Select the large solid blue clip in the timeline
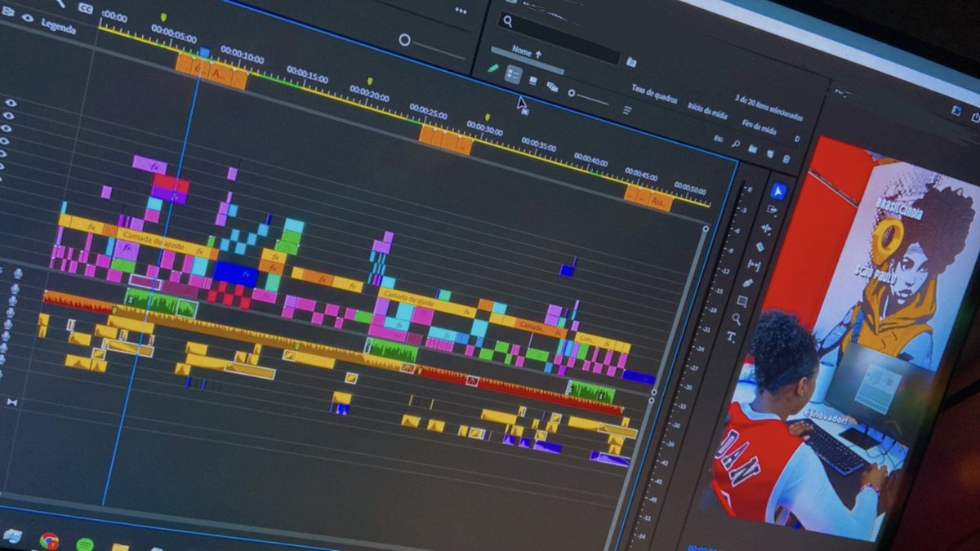This screenshot has width=980, height=551. 235,273
